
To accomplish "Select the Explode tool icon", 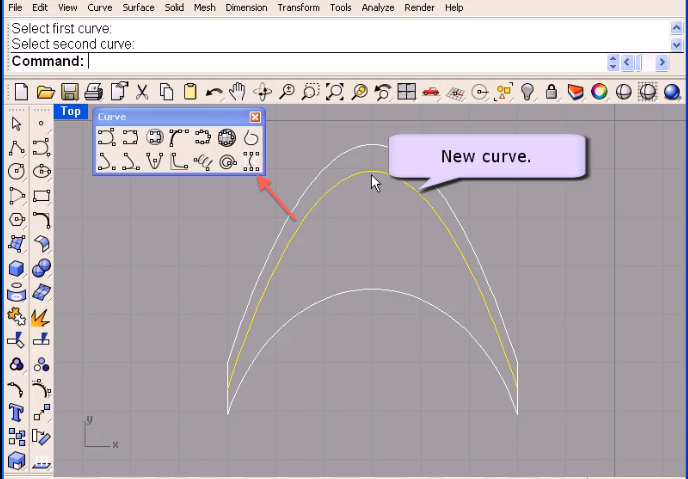I will coord(42,317).
